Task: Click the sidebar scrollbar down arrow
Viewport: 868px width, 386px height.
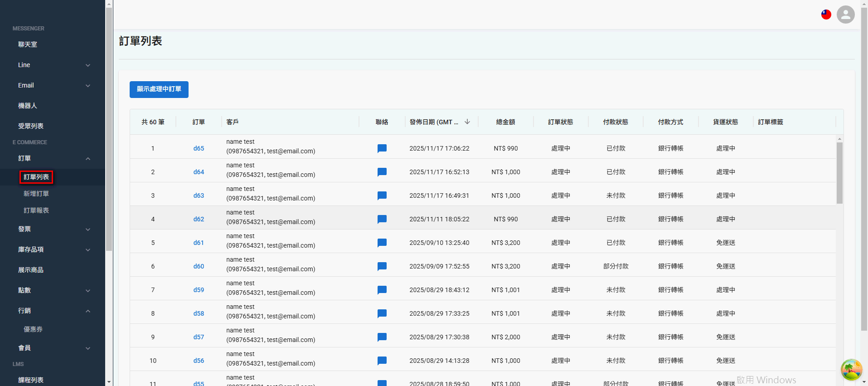Action: (109, 382)
